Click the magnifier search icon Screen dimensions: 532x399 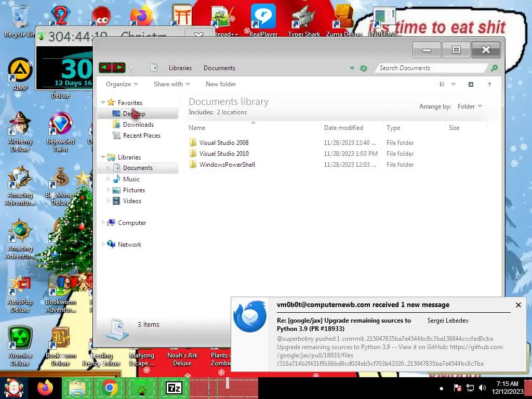tap(495, 68)
